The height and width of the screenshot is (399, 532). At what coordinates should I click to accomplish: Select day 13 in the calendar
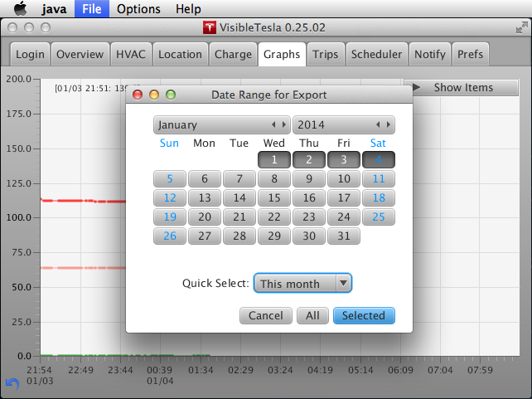pos(205,197)
